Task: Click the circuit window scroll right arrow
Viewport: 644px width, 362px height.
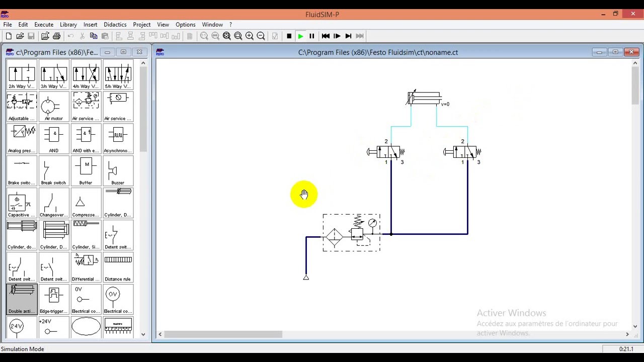Action: pos(627,334)
